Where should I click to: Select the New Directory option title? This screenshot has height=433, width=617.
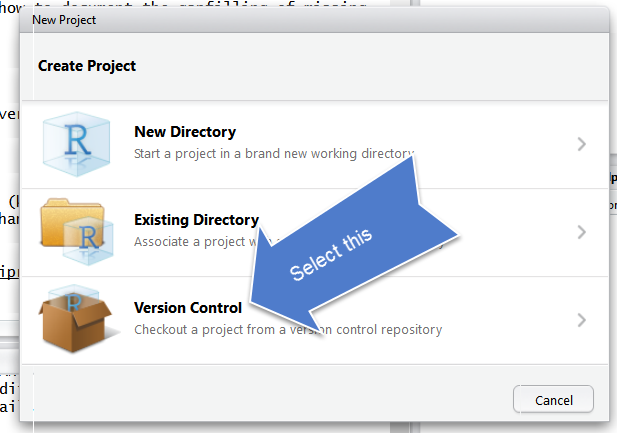(x=185, y=132)
